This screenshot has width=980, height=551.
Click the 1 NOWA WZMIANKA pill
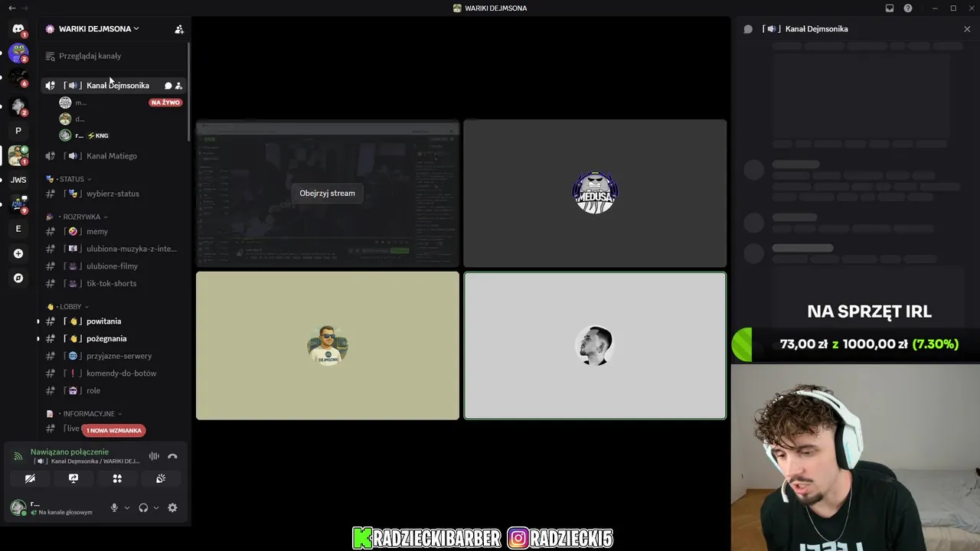(x=113, y=430)
